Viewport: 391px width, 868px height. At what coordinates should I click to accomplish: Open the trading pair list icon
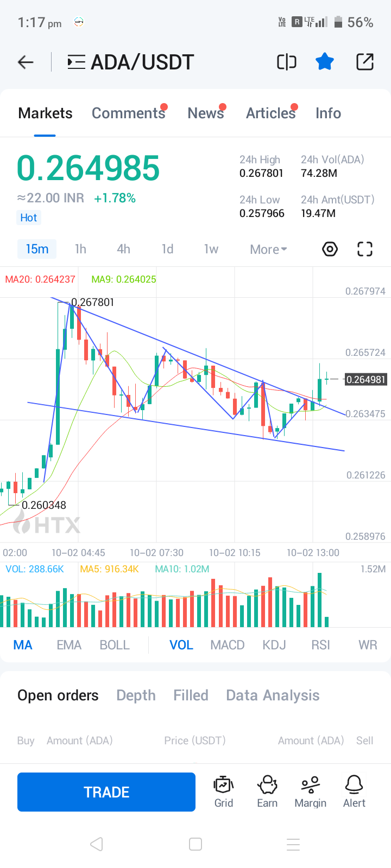click(76, 62)
